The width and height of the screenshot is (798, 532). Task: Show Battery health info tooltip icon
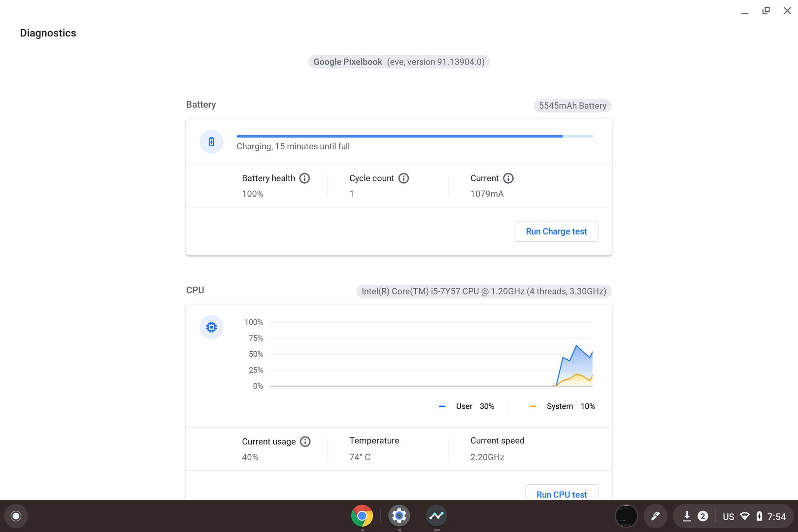(x=304, y=178)
